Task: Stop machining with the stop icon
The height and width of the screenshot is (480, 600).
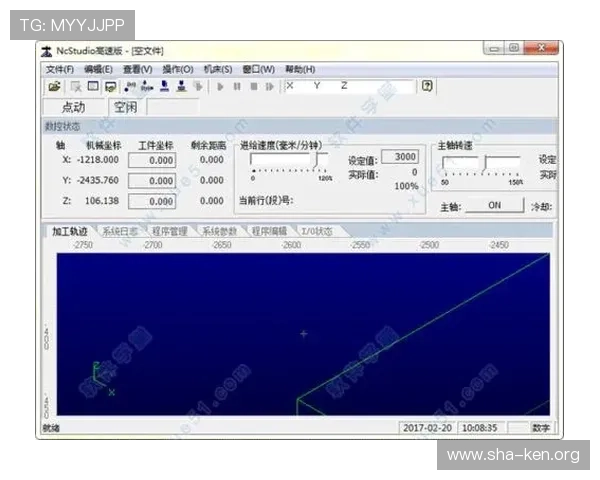Action: (254, 87)
